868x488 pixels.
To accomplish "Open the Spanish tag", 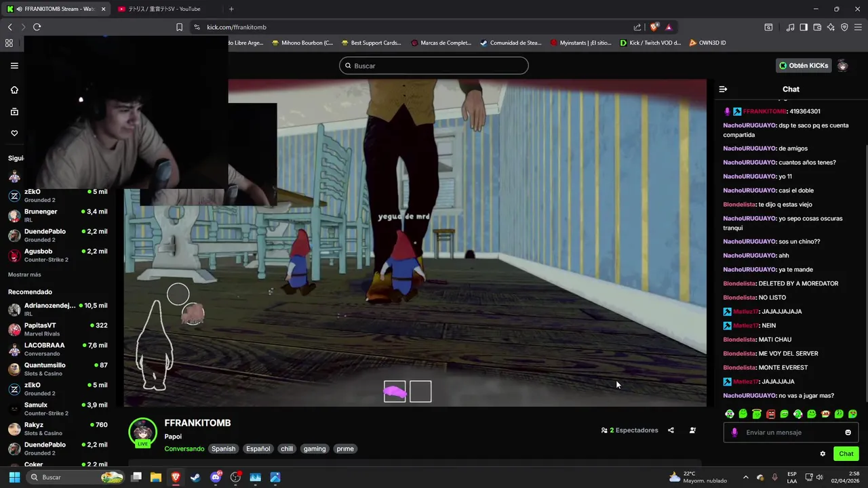I will tap(223, 449).
